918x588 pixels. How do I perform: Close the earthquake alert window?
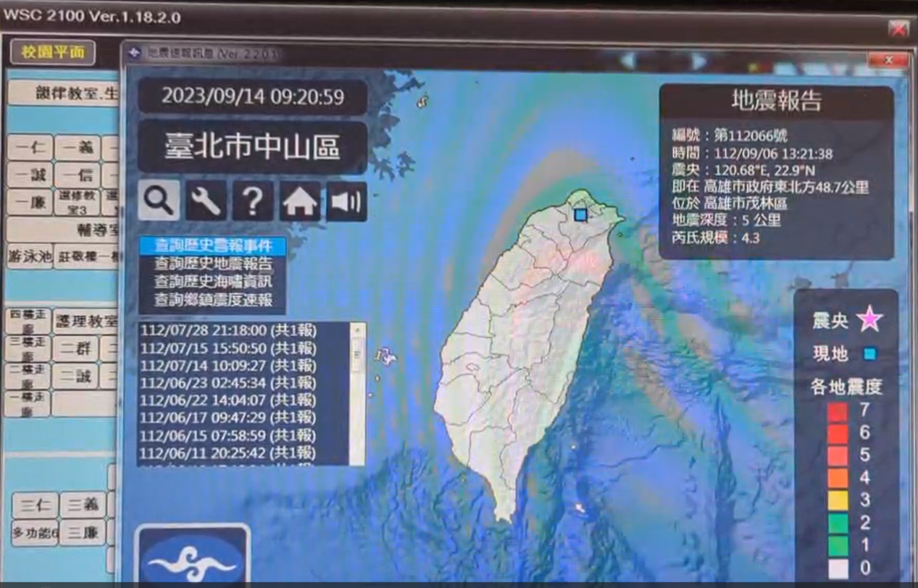pyautogui.click(x=889, y=60)
